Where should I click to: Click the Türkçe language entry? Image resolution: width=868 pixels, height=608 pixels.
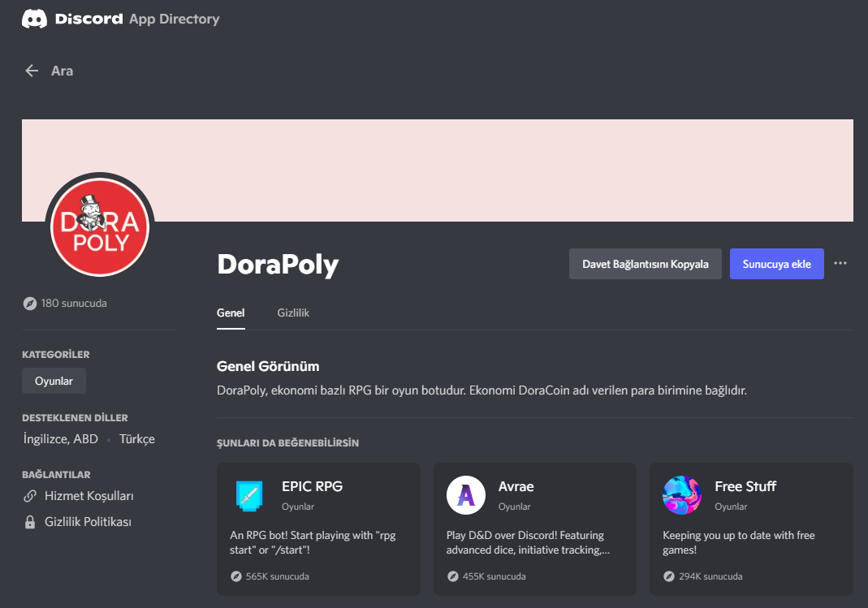pos(136,438)
